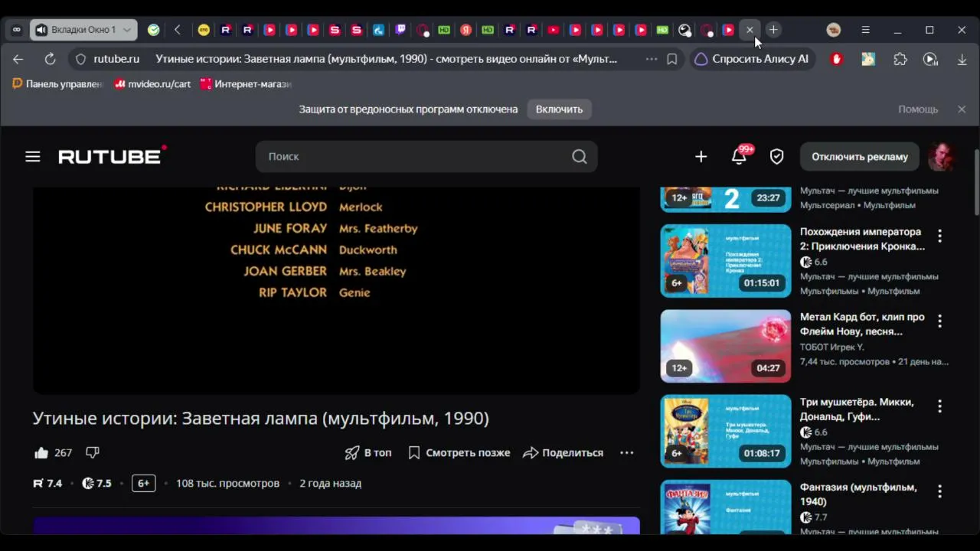
Task: Open the address bar three-dots menu
Action: (x=652, y=59)
